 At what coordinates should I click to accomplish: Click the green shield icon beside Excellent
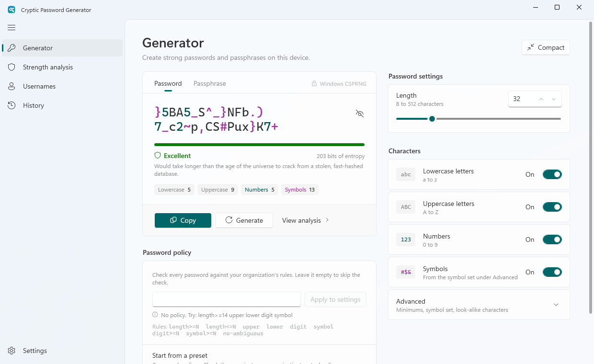158,156
